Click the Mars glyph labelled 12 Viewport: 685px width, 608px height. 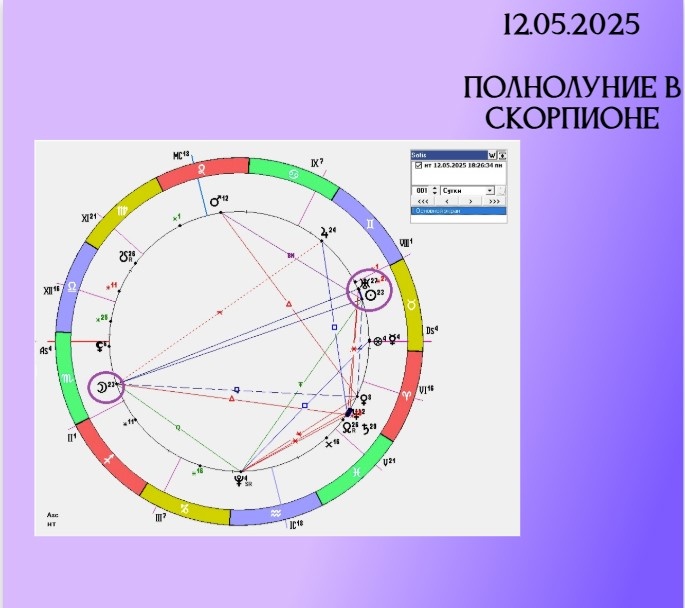click(x=215, y=201)
